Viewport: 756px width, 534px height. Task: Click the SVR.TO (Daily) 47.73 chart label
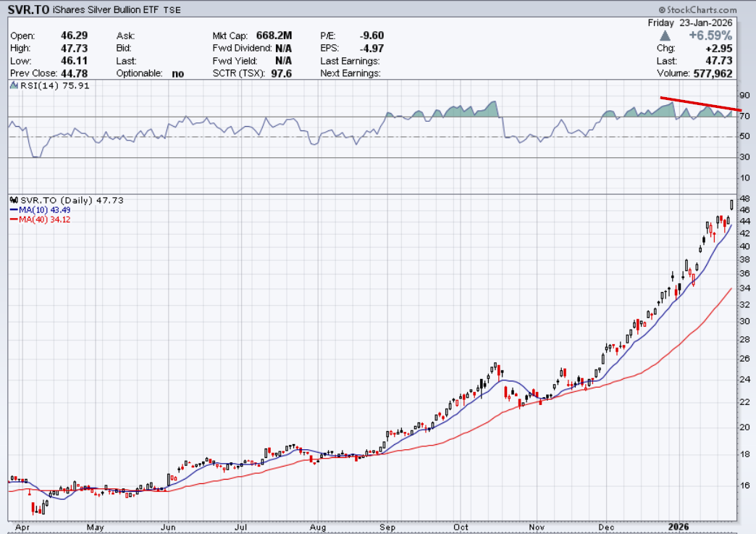click(x=72, y=200)
